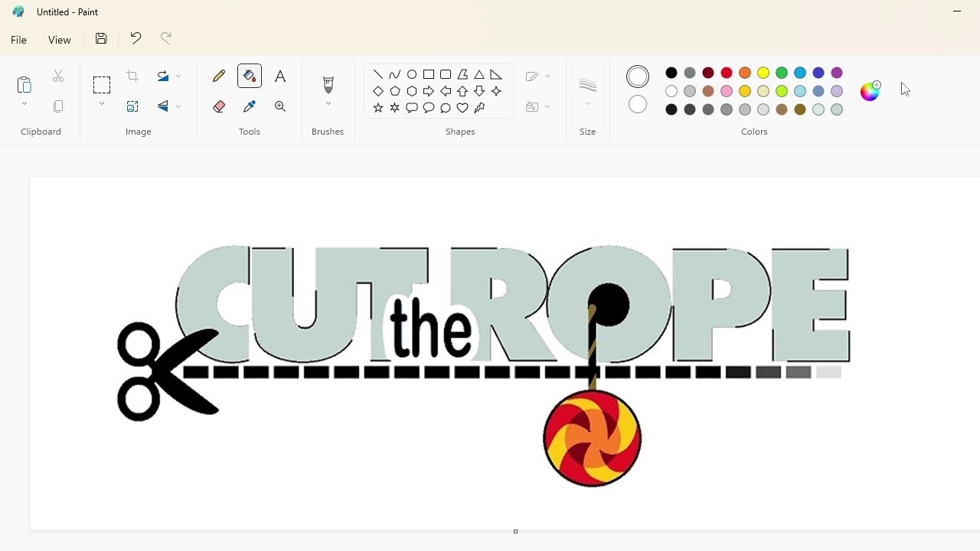Pick the purple color swatch
The image size is (980, 551).
pyautogui.click(x=837, y=73)
